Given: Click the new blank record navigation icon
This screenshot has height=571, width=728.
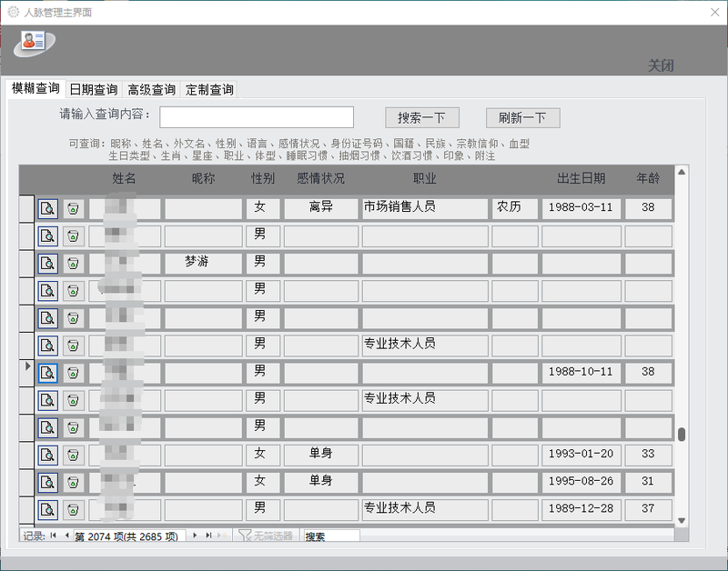Looking at the screenshot, I should coord(223,536).
